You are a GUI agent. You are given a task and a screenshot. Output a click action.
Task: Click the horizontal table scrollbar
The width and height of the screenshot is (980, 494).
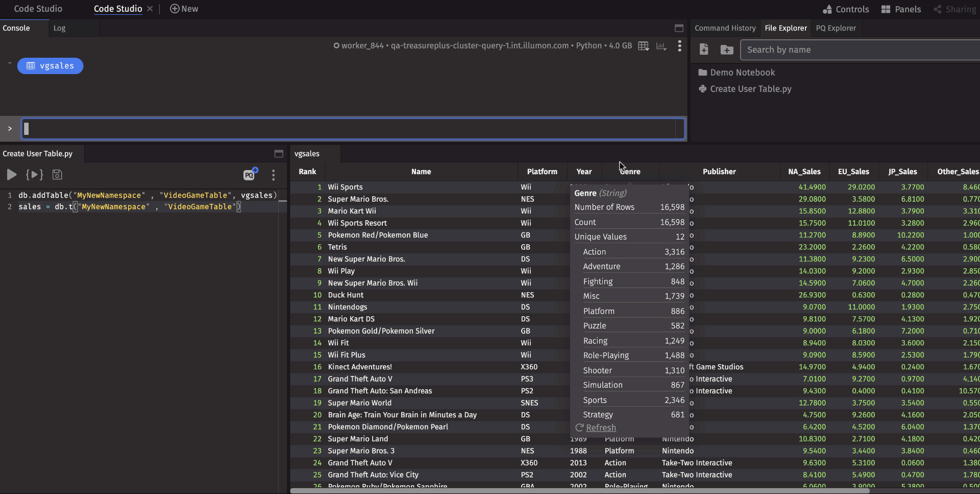[579, 491]
